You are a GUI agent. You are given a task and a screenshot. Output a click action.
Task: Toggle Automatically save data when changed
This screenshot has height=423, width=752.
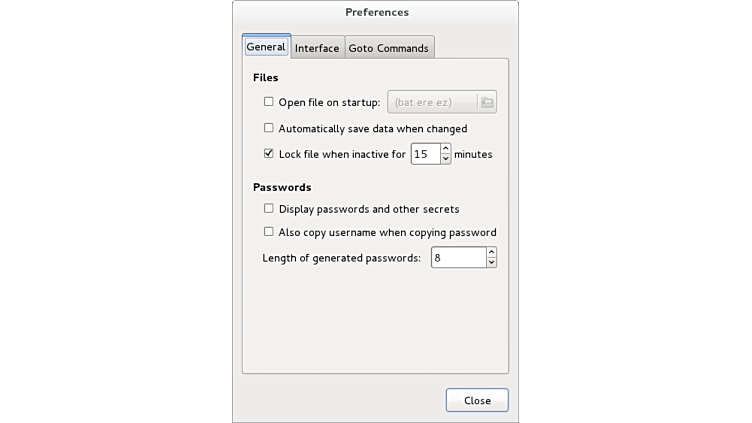[269, 128]
